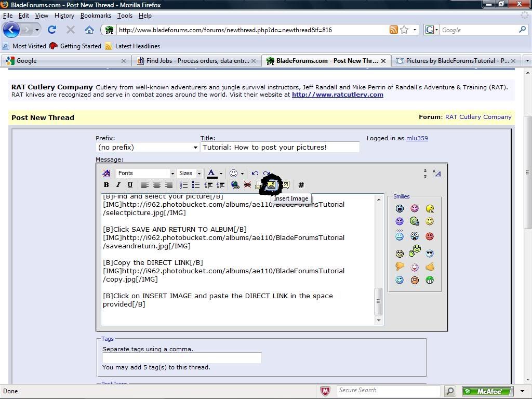This screenshot has height=399, width=532.
Task: Click the message box scrollbar thumb
Action: click(379, 301)
